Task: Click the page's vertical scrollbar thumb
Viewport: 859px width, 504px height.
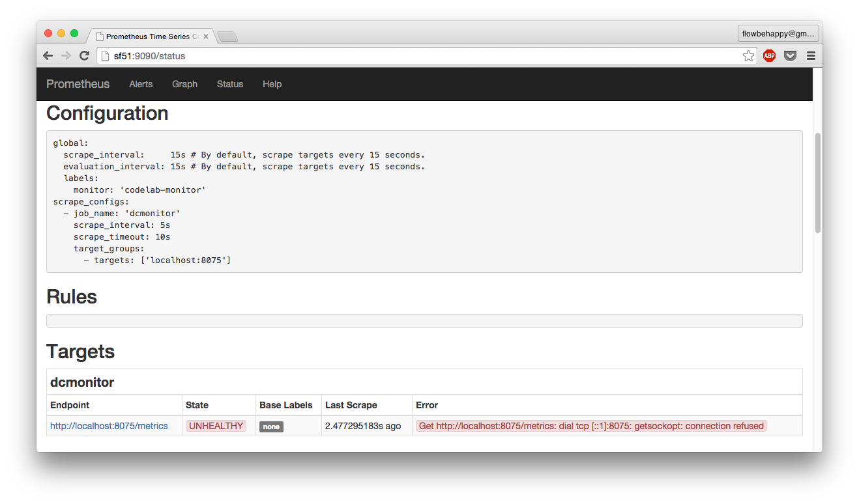Action: pos(818,182)
